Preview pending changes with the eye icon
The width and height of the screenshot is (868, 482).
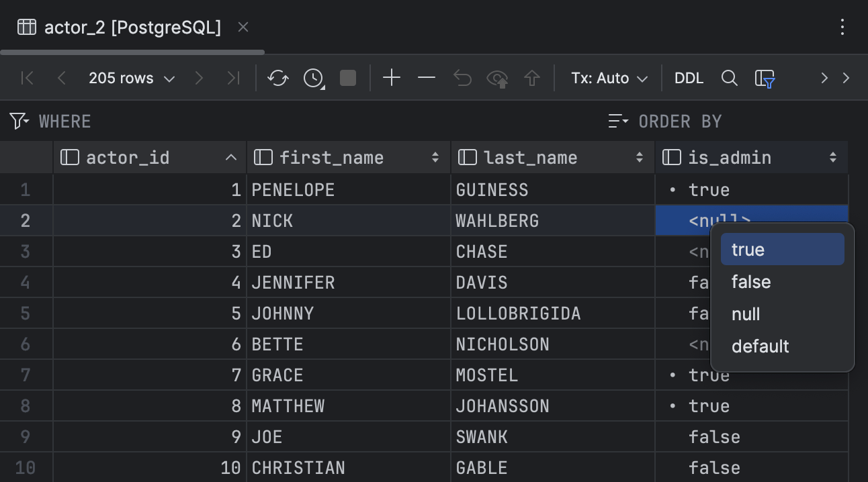497,78
